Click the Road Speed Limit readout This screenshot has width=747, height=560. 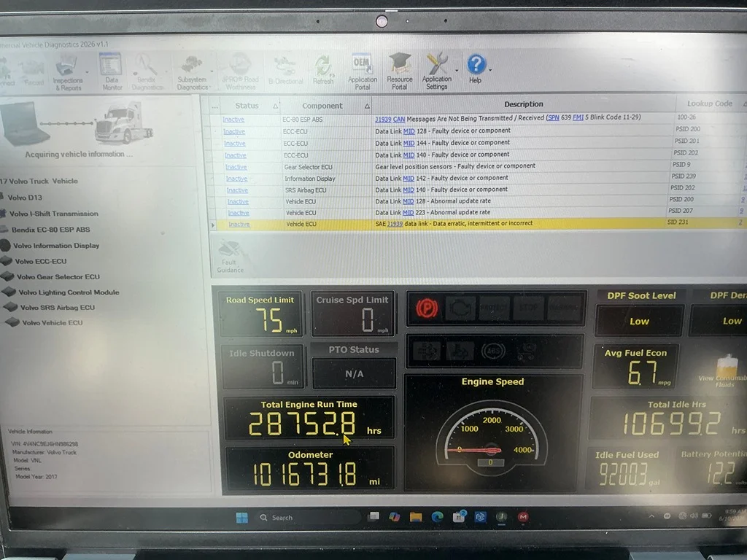click(260, 314)
